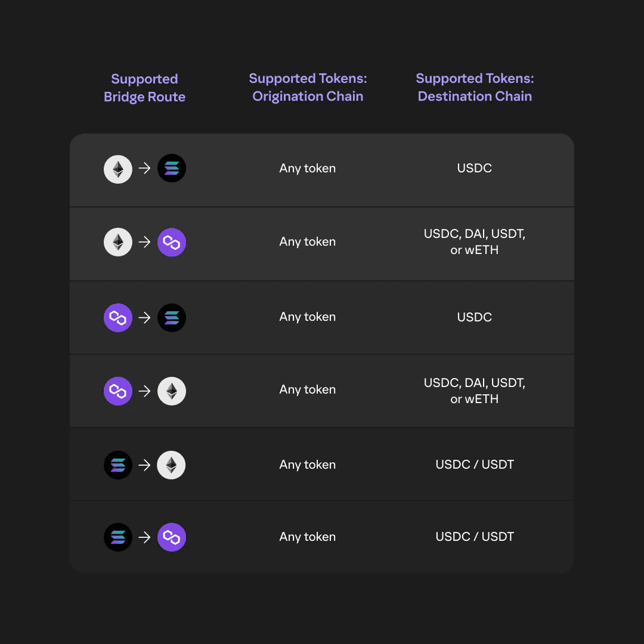Click the USDC text in the first row
644x644 pixels.
[475, 168]
